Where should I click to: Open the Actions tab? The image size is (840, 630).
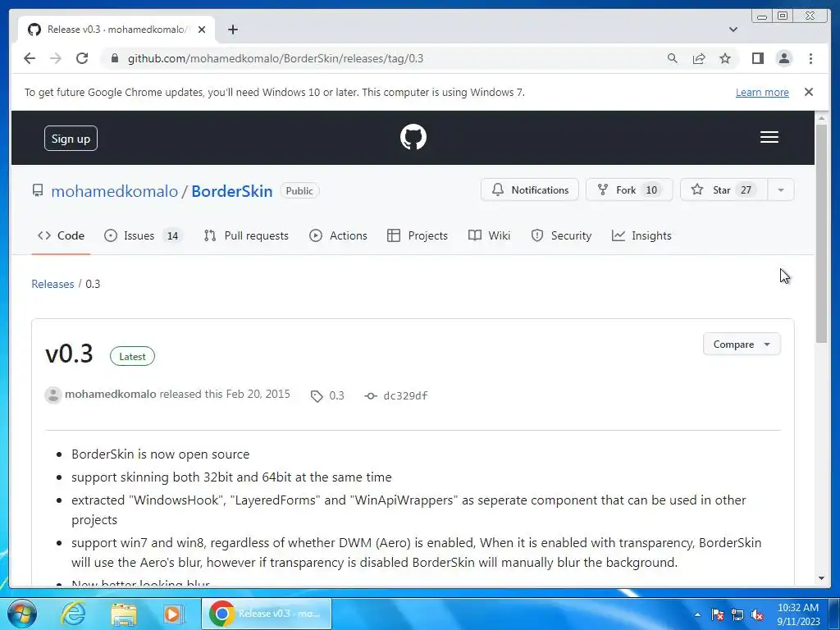(338, 235)
